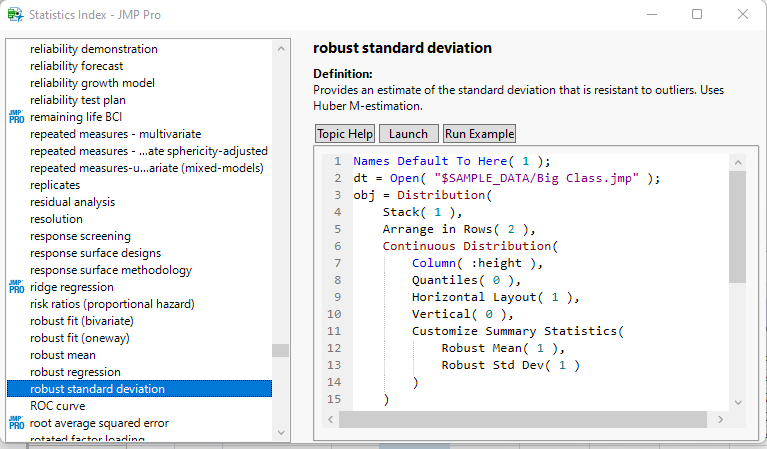Click Customize Summary Statistics( on line 11

pos(518,331)
